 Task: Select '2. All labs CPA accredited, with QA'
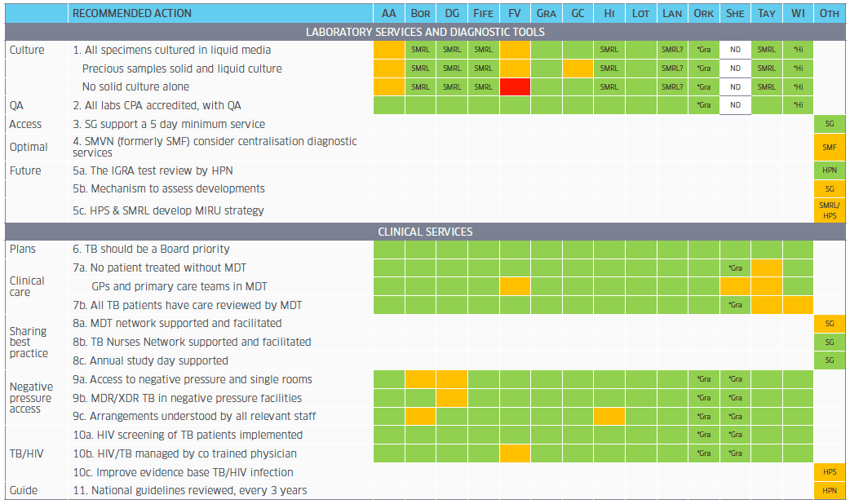(x=157, y=106)
